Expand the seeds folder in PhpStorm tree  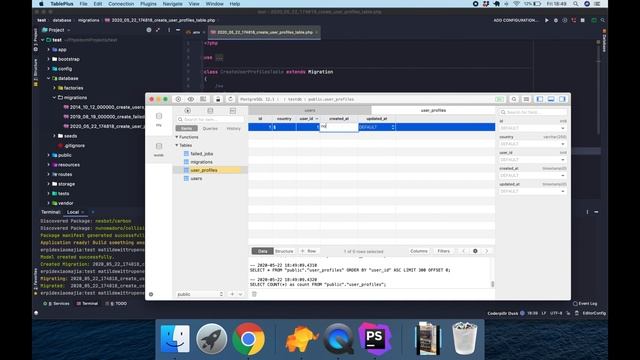click(x=54, y=136)
